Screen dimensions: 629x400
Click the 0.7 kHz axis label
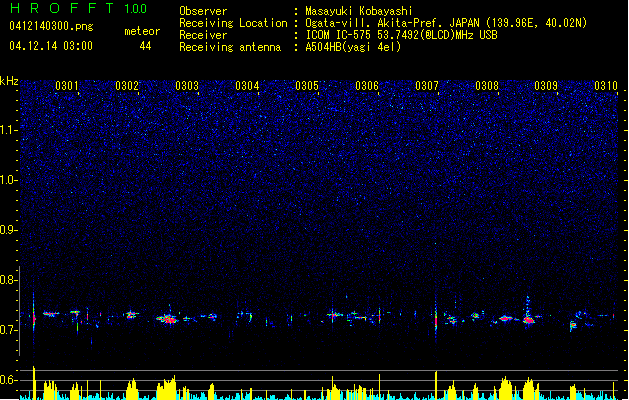pyautogui.click(x=9, y=330)
